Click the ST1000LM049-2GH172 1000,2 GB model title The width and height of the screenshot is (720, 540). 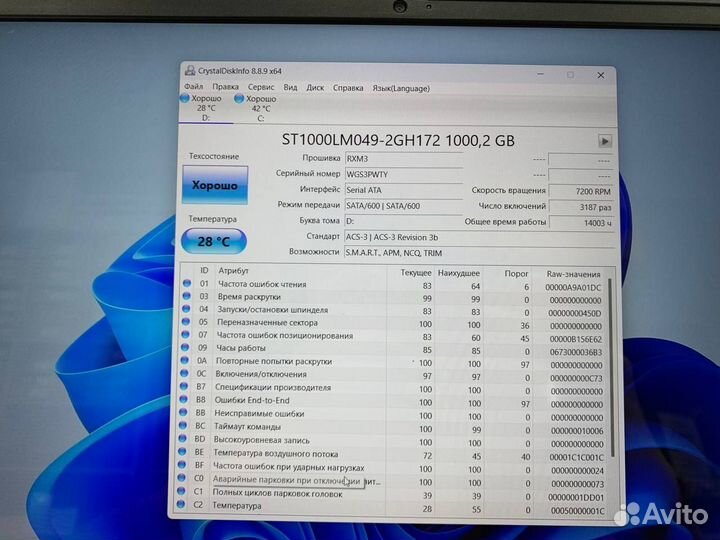(398, 140)
